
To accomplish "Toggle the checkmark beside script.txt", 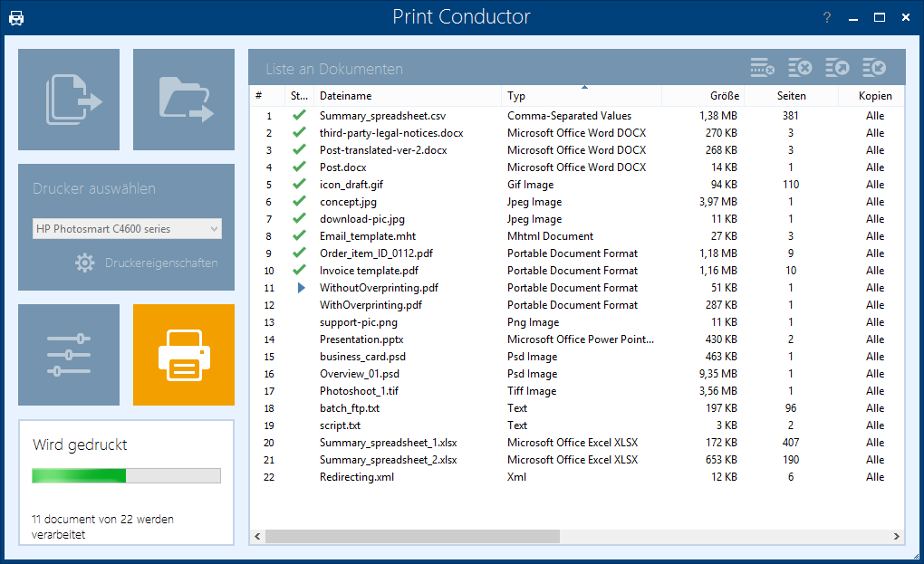I will click(299, 425).
